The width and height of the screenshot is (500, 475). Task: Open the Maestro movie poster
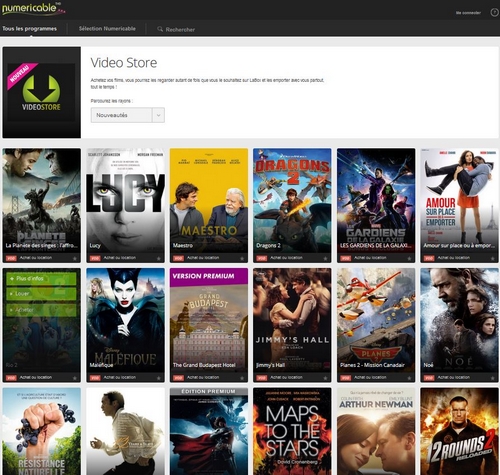(209, 200)
